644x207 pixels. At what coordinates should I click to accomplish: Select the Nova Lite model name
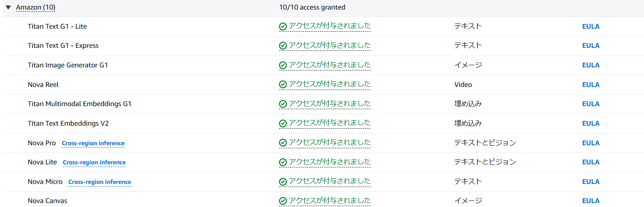click(42, 162)
